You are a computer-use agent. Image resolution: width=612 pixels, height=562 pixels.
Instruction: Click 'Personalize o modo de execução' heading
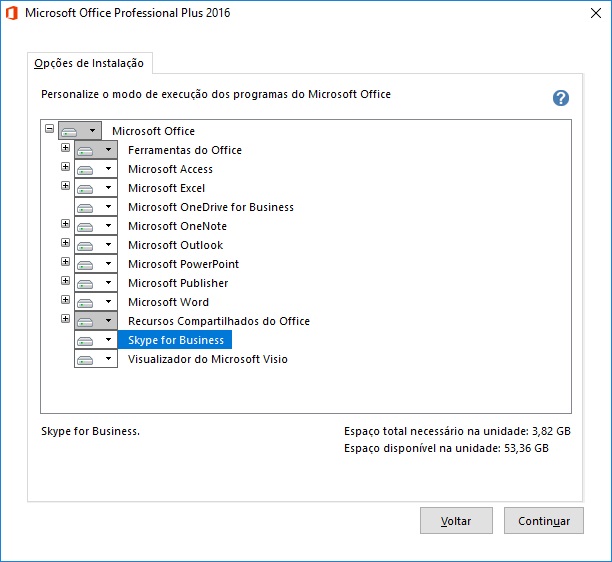point(216,94)
